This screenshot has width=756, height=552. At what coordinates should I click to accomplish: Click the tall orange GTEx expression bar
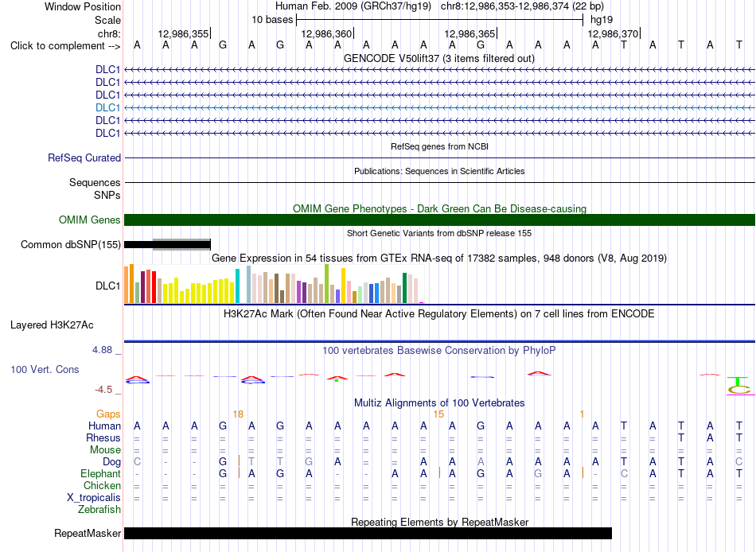pos(131,283)
